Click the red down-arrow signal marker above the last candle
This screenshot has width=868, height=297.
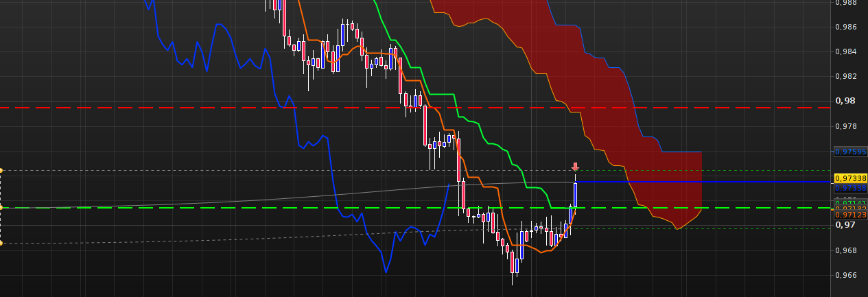[576, 167]
